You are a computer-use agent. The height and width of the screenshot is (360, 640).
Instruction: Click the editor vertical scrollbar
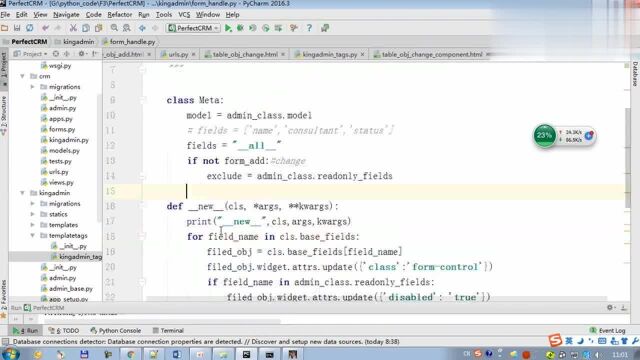627,157
